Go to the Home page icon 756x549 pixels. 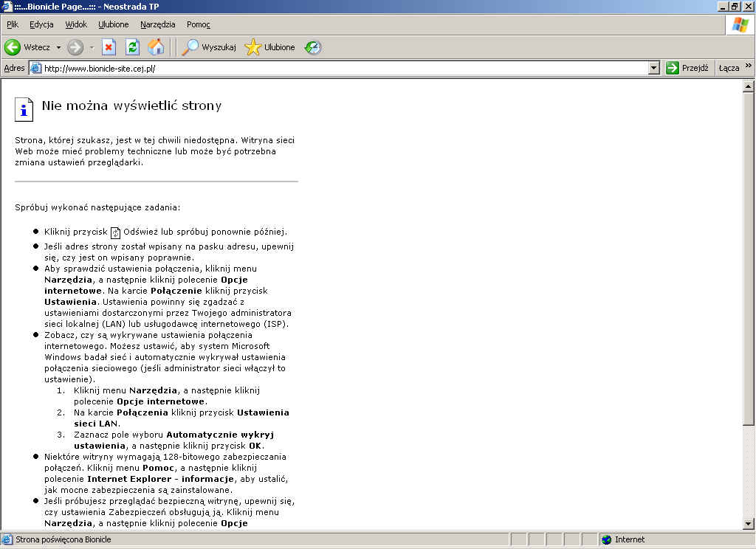(x=156, y=47)
